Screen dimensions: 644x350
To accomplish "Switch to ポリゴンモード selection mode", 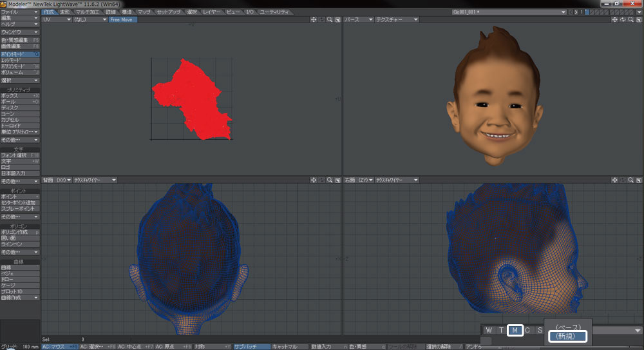I will click(20, 66).
